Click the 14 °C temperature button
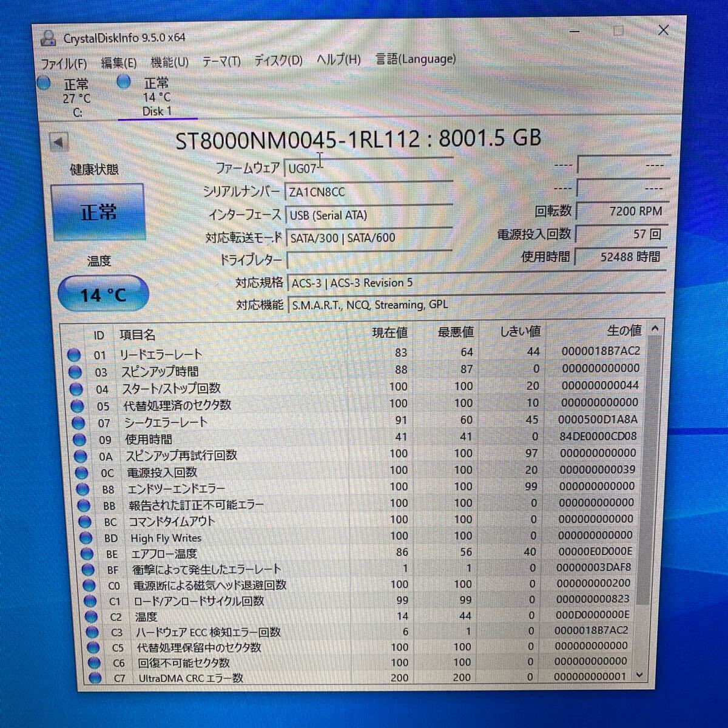 tap(103, 295)
